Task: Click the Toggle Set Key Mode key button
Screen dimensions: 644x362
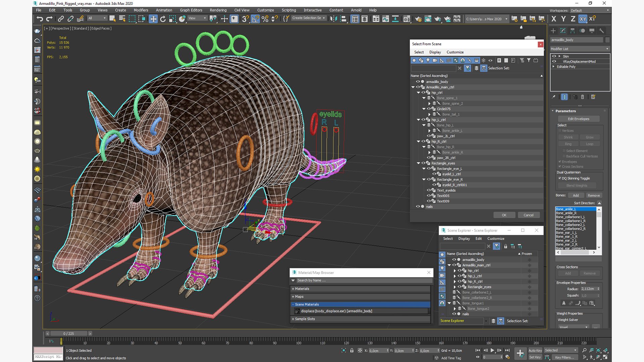Action: 535,357
